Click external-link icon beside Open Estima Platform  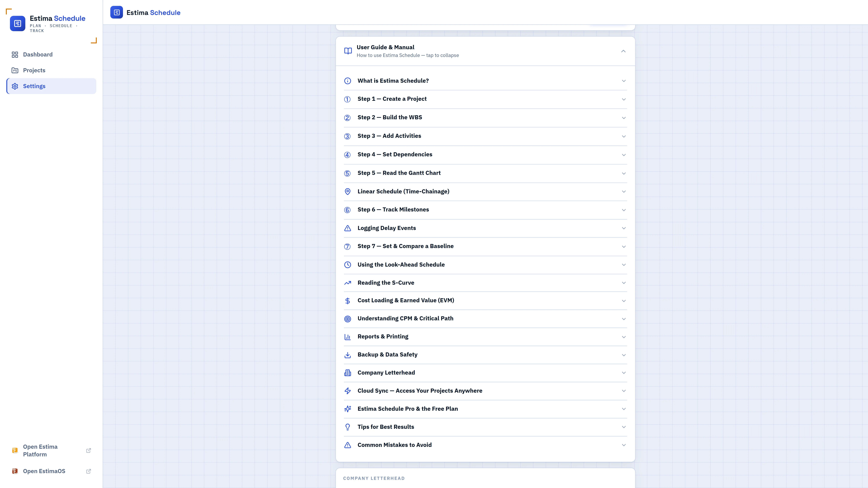click(x=89, y=450)
